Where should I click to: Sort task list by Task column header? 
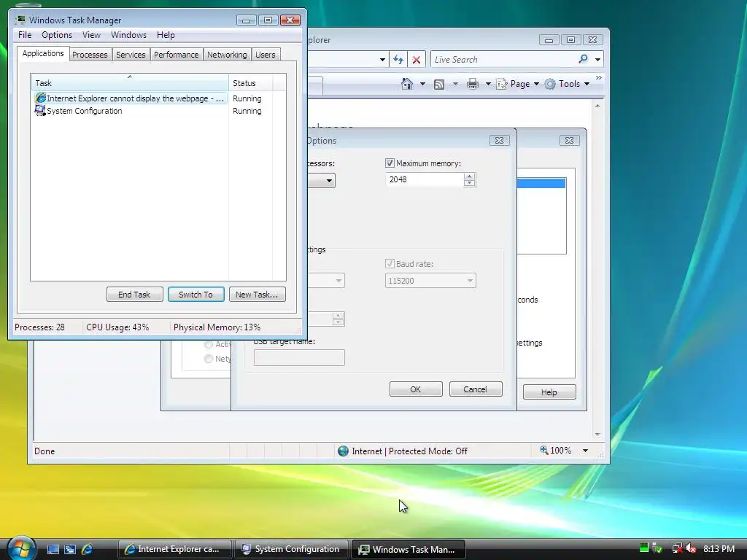click(130, 83)
